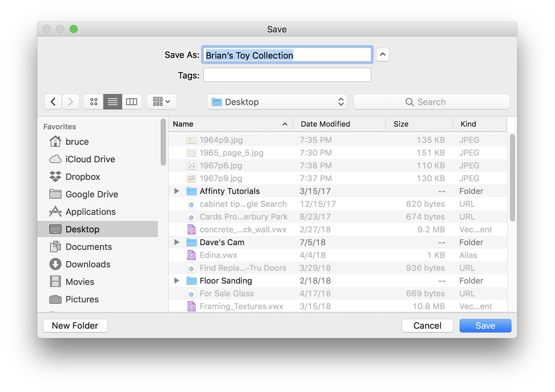Open the item grouping dropdown

click(x=161, y=101)
